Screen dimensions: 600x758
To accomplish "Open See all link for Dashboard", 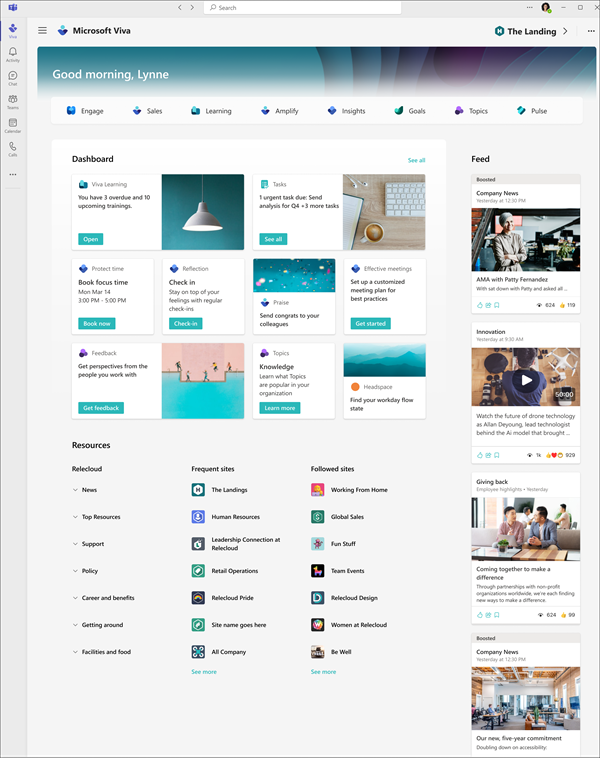I will coord(416,160).
